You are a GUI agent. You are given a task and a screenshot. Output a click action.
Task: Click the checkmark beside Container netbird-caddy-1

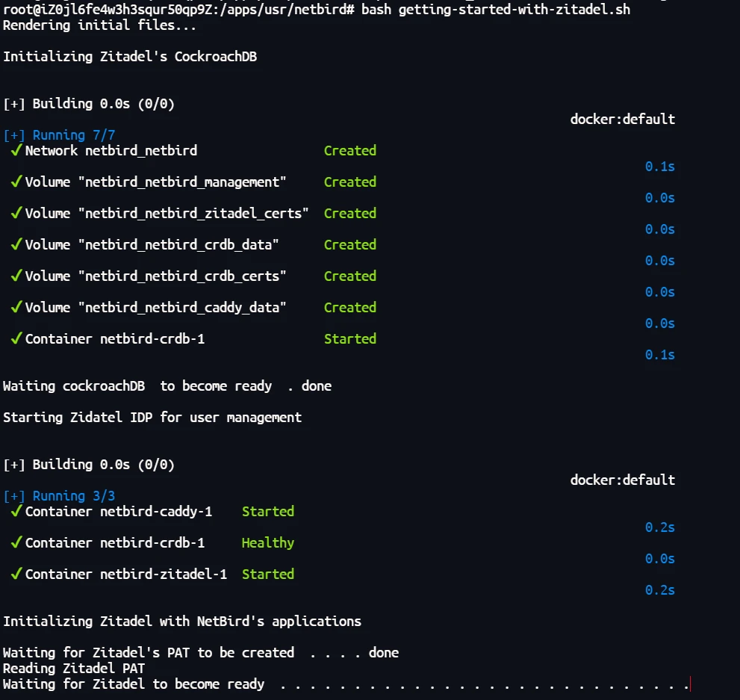[15, 512]
